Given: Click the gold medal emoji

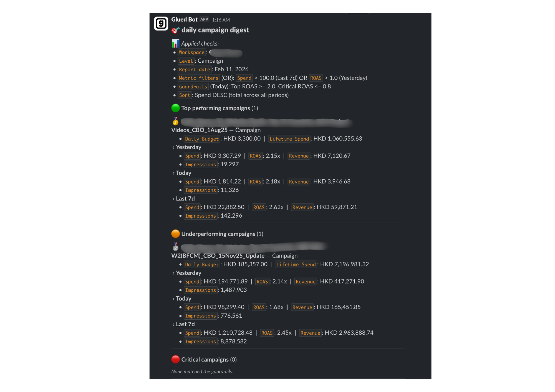Looking at the screenshot, I should tap(175, 121).
